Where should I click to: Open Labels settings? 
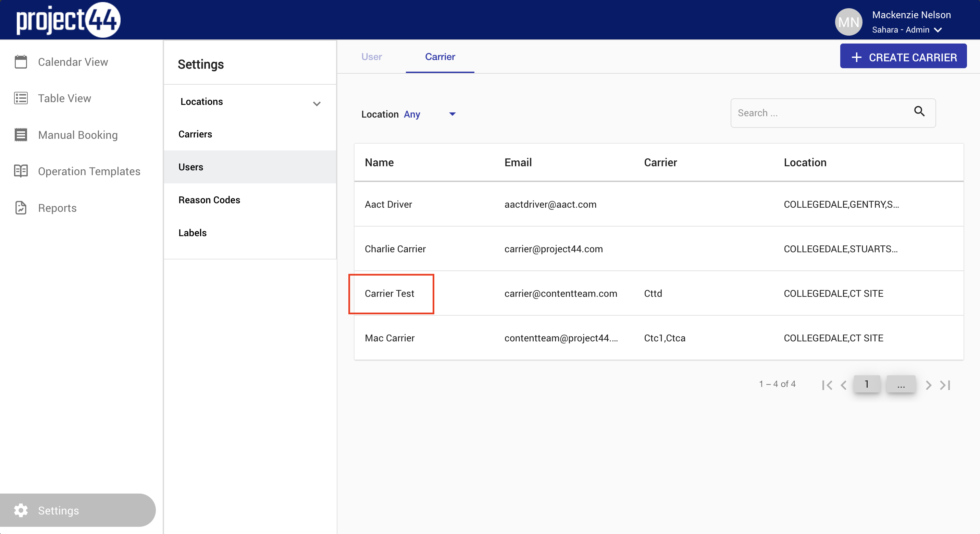(x=250, y=233)
